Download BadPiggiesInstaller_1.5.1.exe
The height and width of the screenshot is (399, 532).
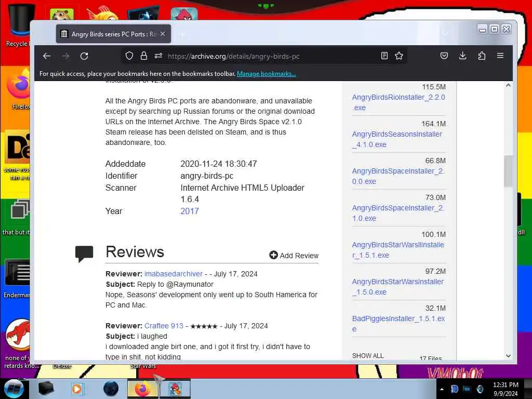point(398,324)
